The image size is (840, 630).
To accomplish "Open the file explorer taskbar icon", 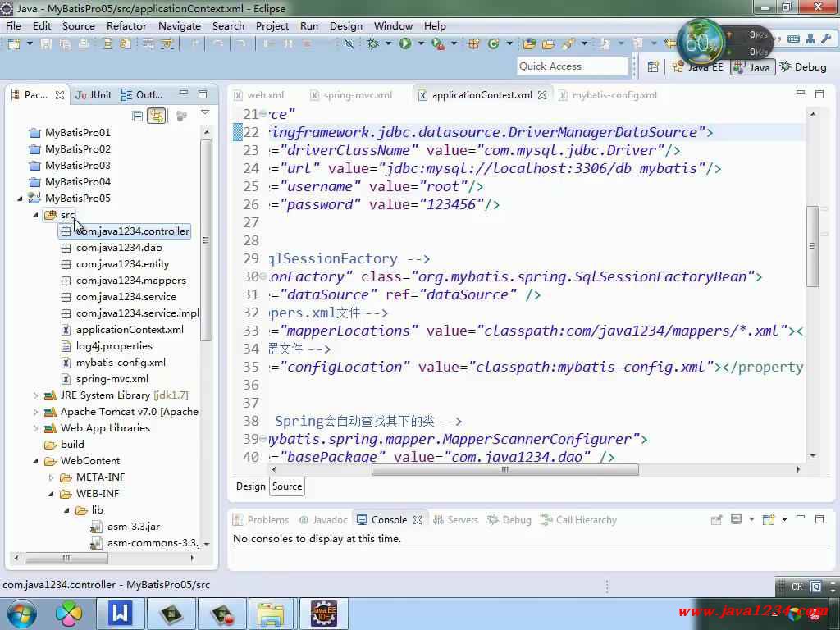I will pos(271,614).
